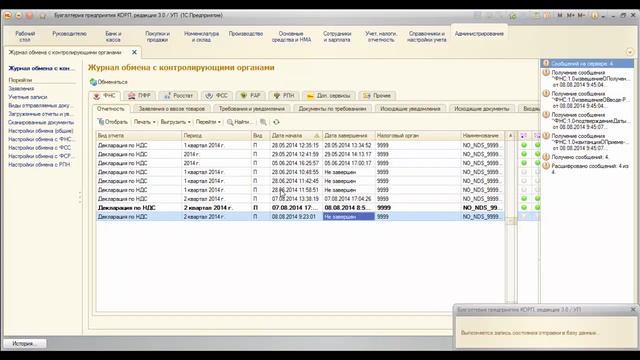Open the Учетные записи link
This screenshot has height=360, width=640.
(x=28, y=97)
